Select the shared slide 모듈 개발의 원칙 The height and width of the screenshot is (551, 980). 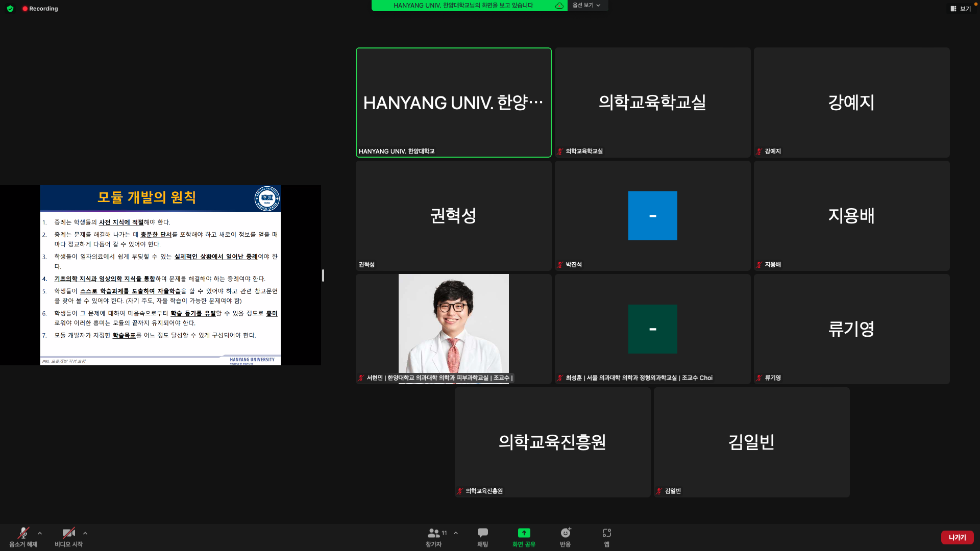click(x=160, y=275)
